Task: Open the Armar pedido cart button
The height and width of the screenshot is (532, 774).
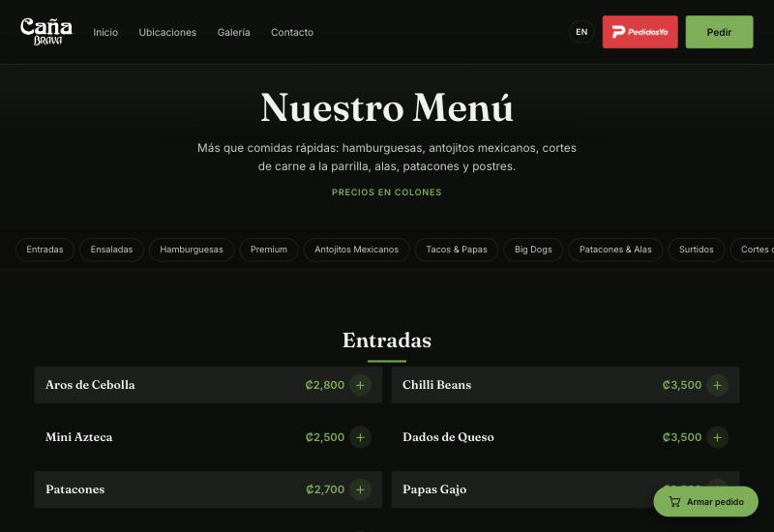Action: 706,501
